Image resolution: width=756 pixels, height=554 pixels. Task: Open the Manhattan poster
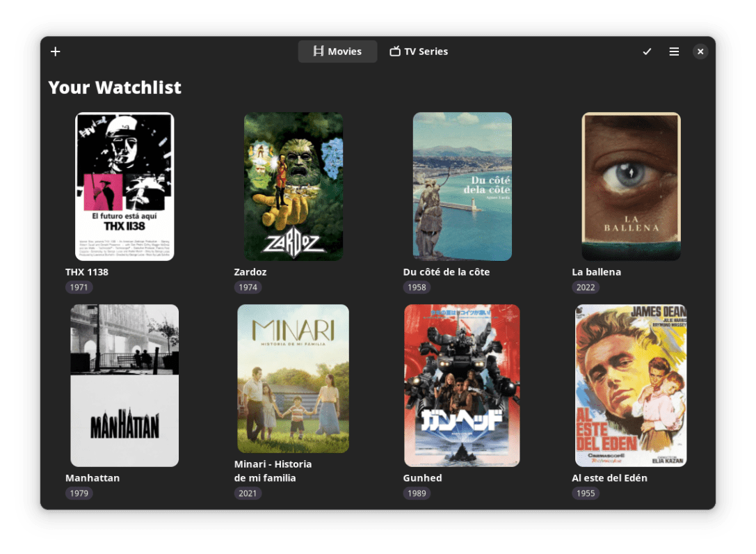(124, 386)
